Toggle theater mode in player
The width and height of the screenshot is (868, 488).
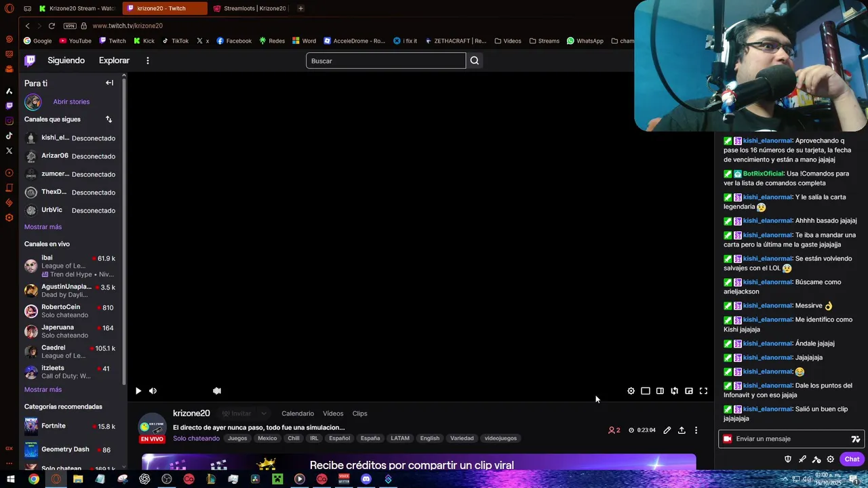(646, 391)
